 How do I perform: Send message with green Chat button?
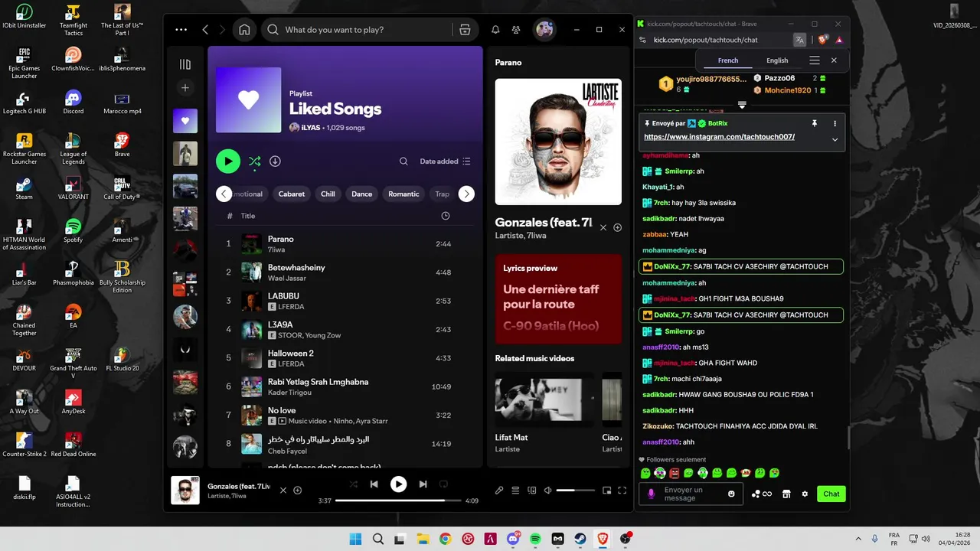pos(831,494)
